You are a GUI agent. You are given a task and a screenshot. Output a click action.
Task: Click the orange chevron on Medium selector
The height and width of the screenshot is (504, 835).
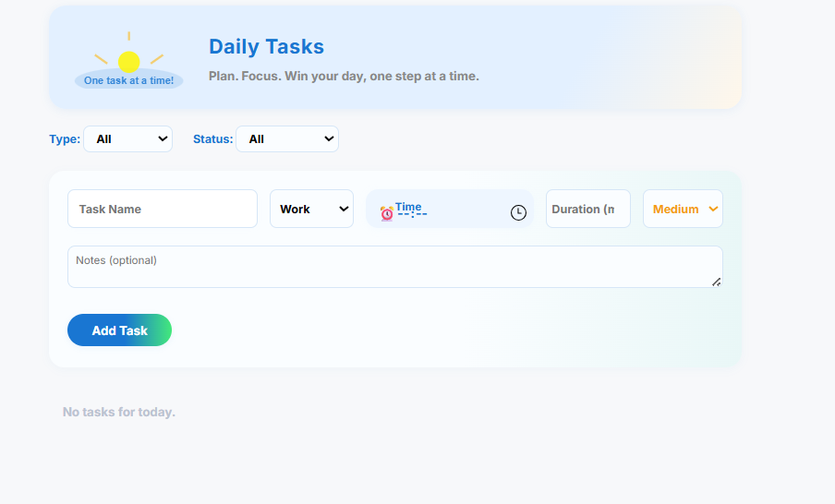coord(712,210)
